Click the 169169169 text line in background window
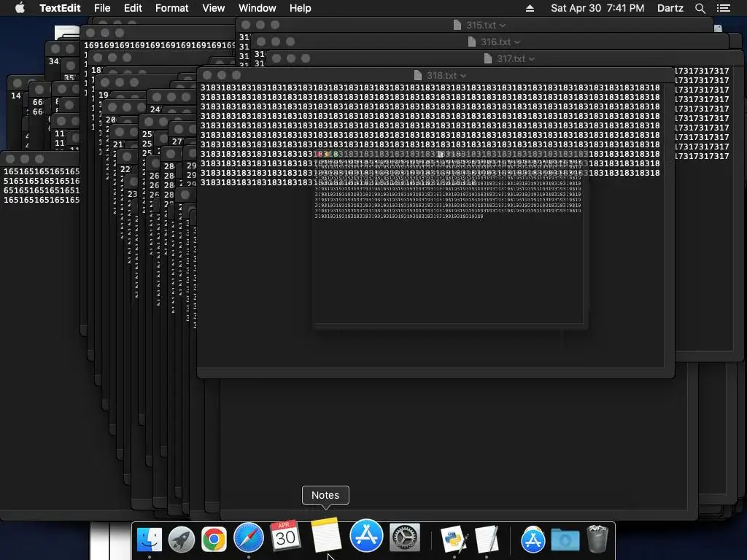Image resolution: width=747 pixels, height=560 pixels. (x=159, y=45)
